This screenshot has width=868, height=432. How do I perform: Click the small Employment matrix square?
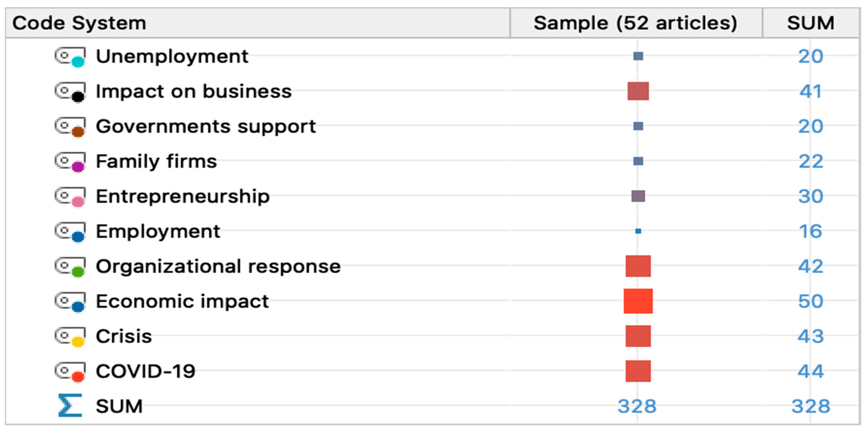(638, 231)
